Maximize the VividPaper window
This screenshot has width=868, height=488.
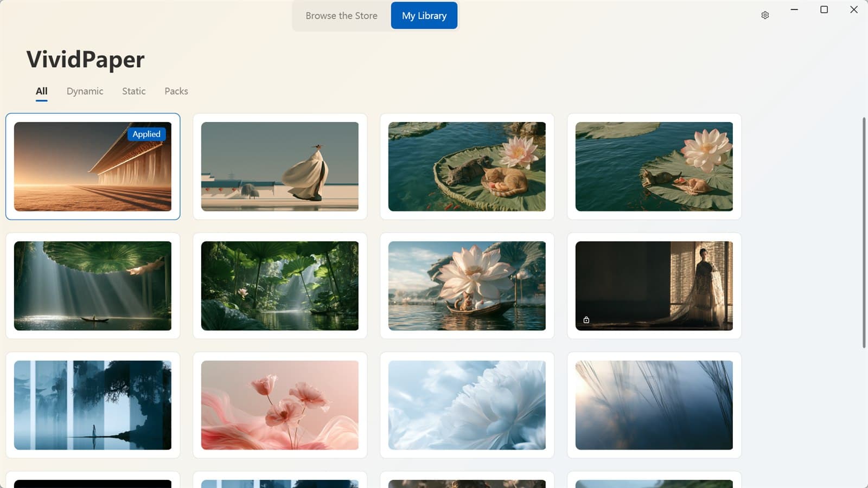(824, 10)
